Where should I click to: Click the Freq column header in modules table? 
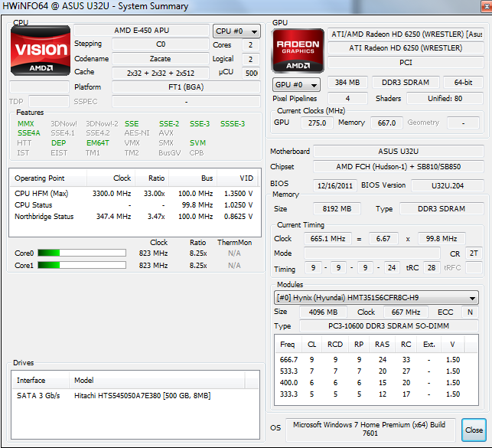(x=288, y=345)
